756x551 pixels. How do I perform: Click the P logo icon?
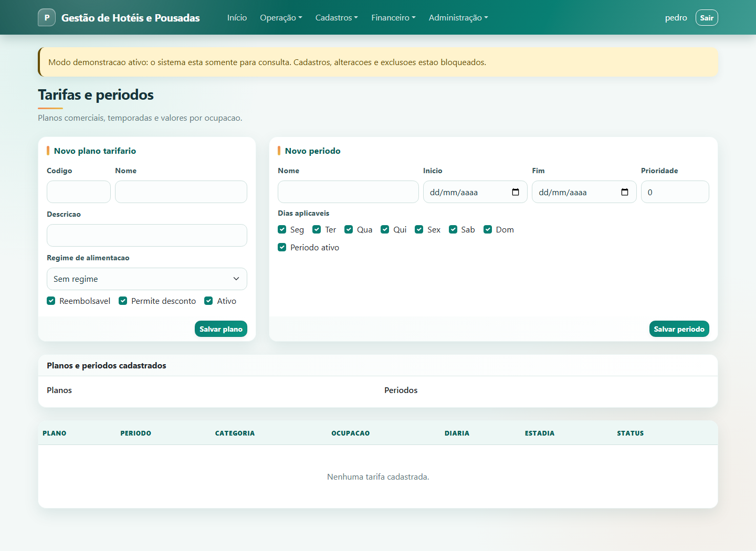47,17
